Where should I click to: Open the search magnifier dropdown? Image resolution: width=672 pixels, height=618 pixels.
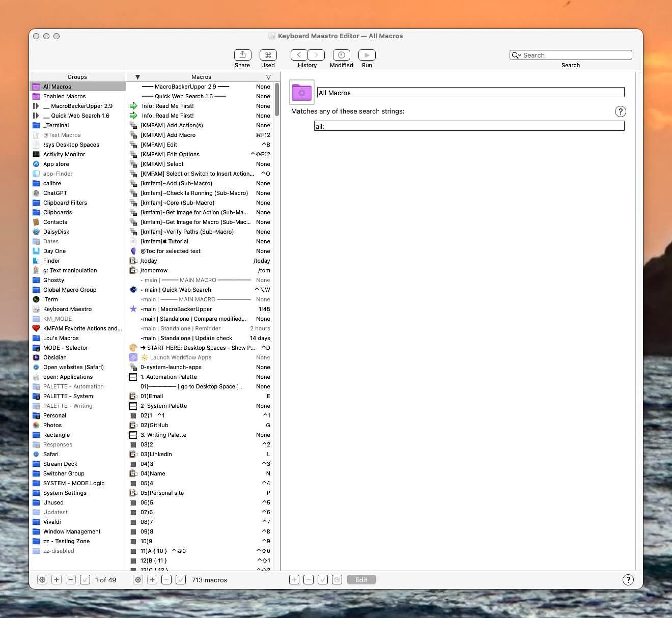point(516,55)
